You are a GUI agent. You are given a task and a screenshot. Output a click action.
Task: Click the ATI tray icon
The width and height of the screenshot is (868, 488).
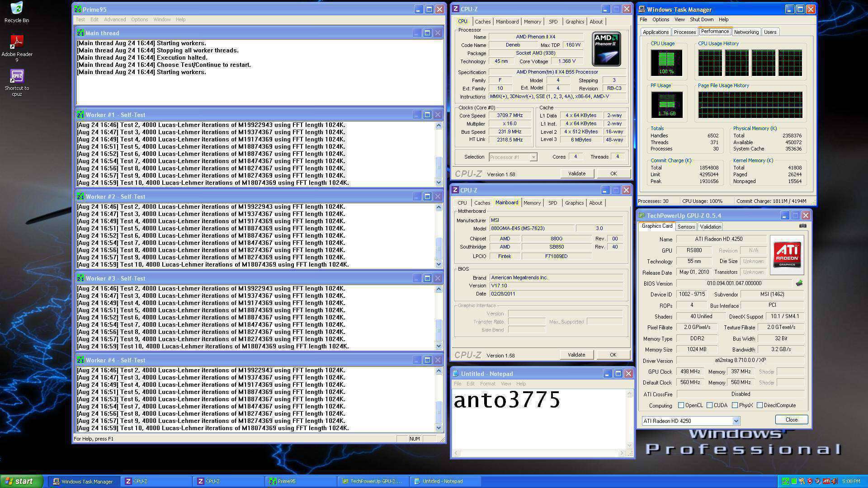pyautogui.click(x=826, y=481)
